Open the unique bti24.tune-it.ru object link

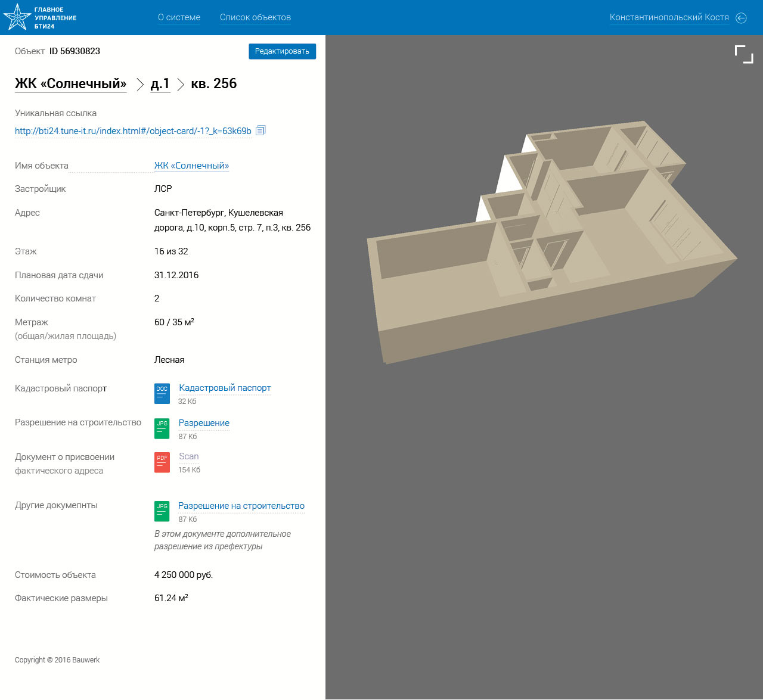coord(133,131)
